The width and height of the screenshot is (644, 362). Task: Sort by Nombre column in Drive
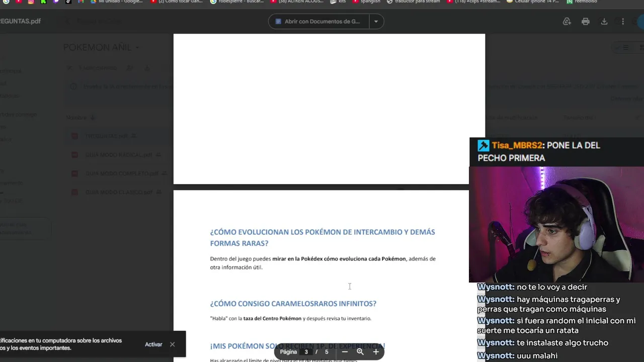coord(76,118)
